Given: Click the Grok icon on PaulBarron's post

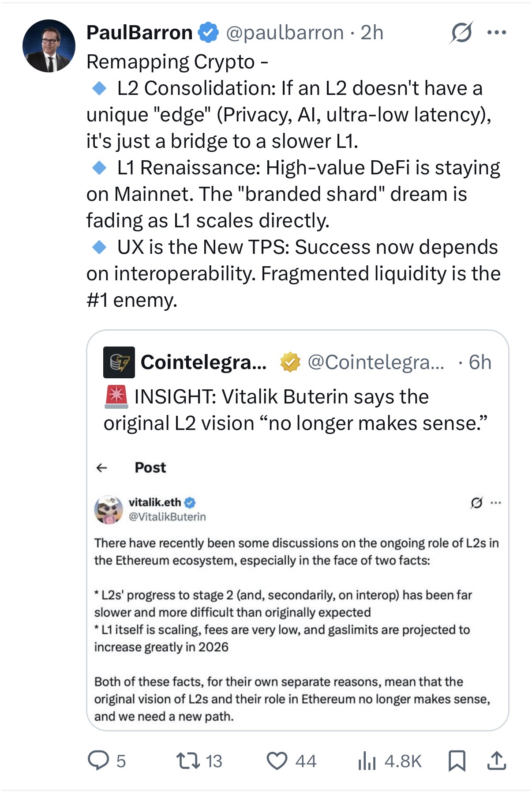Looking at the screenshot, I should 461,33.
